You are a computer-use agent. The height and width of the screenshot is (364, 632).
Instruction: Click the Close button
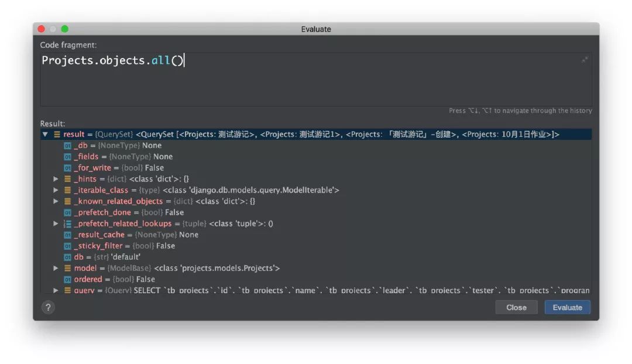pyautogui.click(x=516, y=308)
